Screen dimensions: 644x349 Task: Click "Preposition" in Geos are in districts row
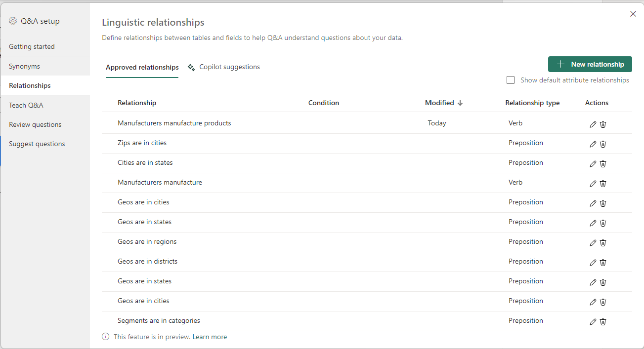click(x=526, y=261)
